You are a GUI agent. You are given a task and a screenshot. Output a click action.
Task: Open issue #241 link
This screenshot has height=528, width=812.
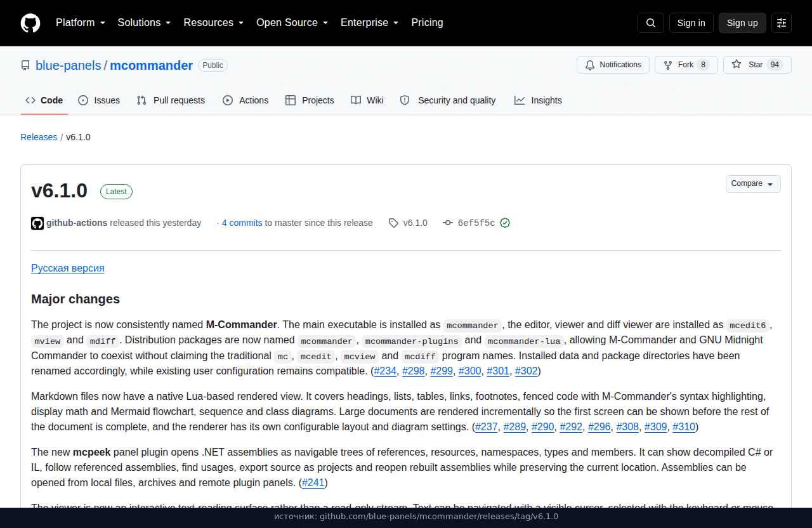coord(313,483)
